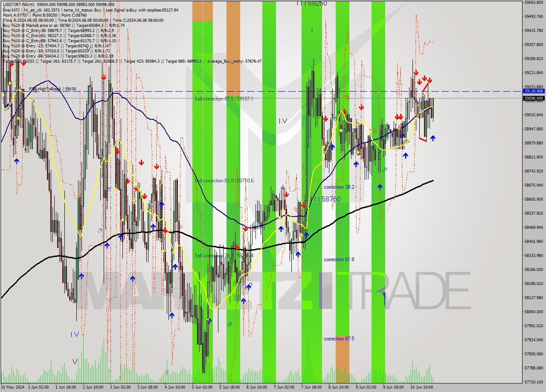Click the 58879.280 price axis value
The image size is (546, 392).
click(x=534, y=143)
